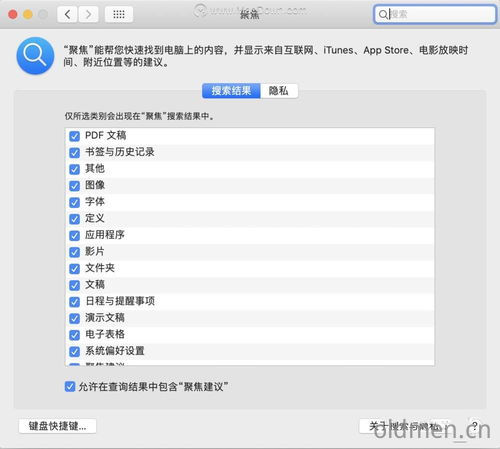The width and height of the screenshot is (500, 449).
Task: Click the magnifier icon in search field
Action: [x=383, y=14]
